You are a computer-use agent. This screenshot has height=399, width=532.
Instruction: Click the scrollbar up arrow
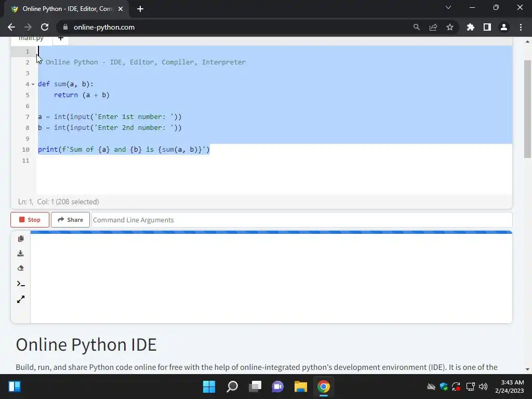527,42
